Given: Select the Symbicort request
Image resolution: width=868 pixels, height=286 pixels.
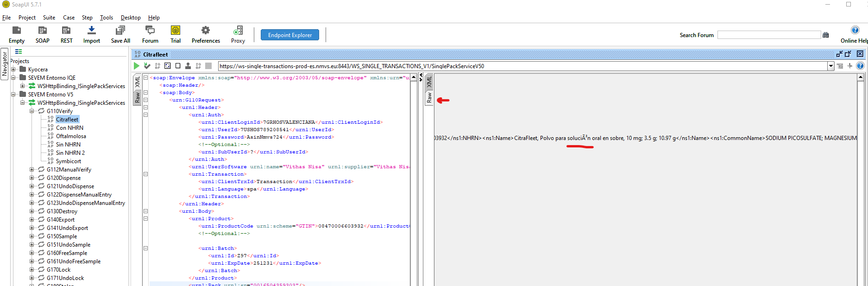Looking at the screenshot, I should point(69,161).
